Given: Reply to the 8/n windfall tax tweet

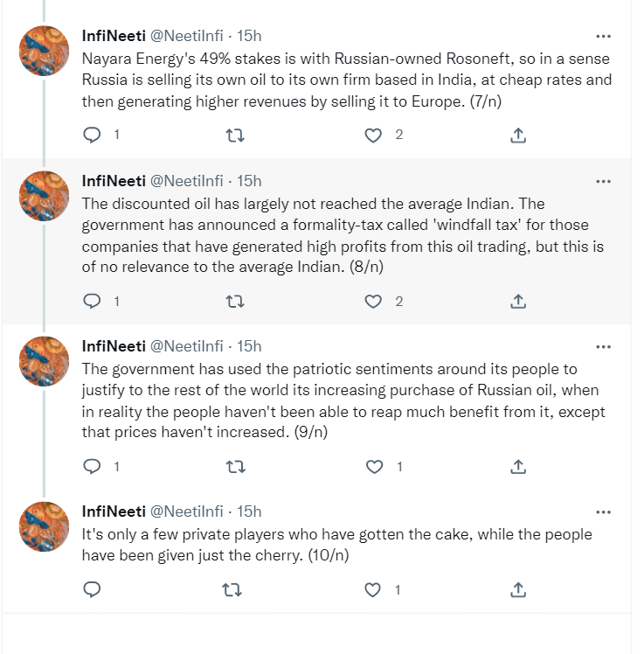Looking at the screenshot, I should tap(92, 301).
